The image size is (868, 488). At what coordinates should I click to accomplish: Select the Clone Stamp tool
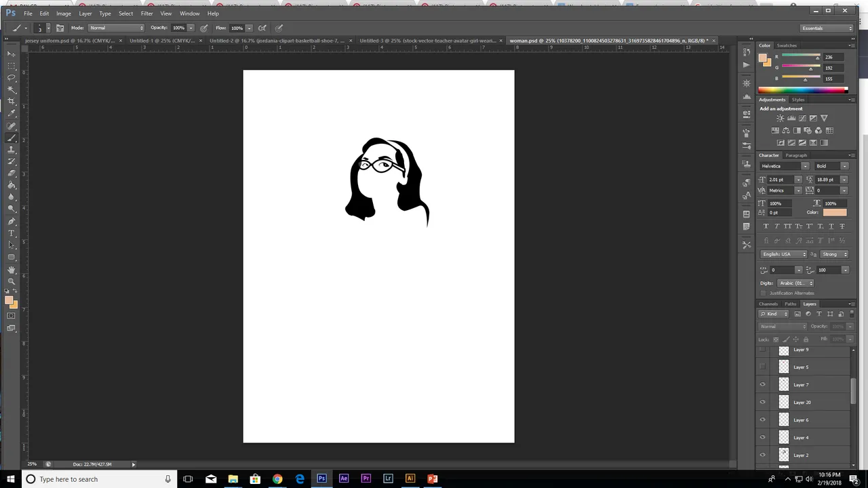point(12,150)
